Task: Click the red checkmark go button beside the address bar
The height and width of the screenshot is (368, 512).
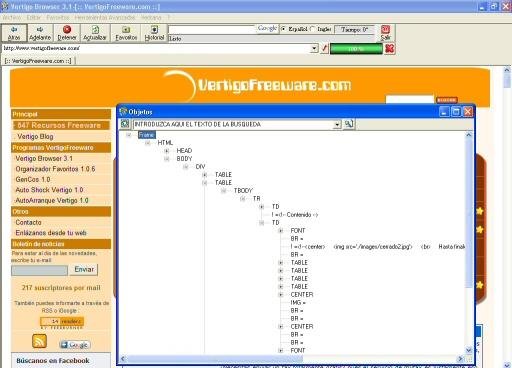Action: tap(324, 49)
